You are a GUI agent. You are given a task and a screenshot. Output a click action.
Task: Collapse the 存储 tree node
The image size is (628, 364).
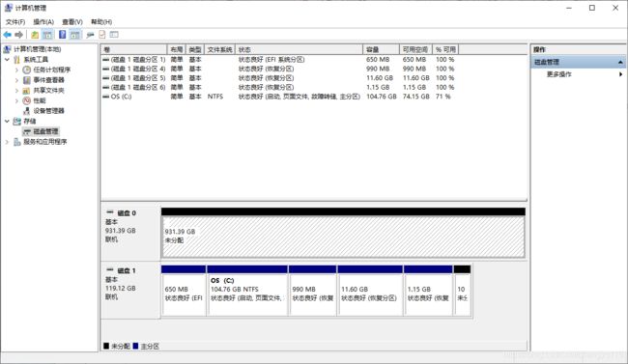click(x=7, y=121)
